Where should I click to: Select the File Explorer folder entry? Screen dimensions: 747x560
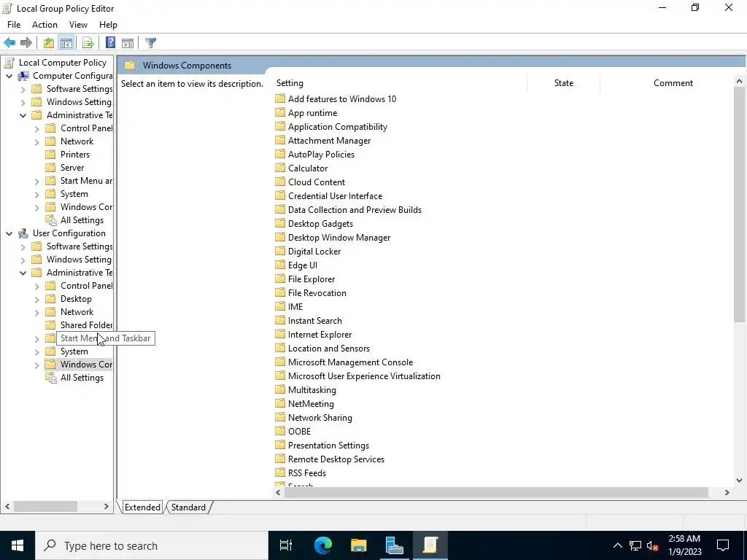point(311,279)
